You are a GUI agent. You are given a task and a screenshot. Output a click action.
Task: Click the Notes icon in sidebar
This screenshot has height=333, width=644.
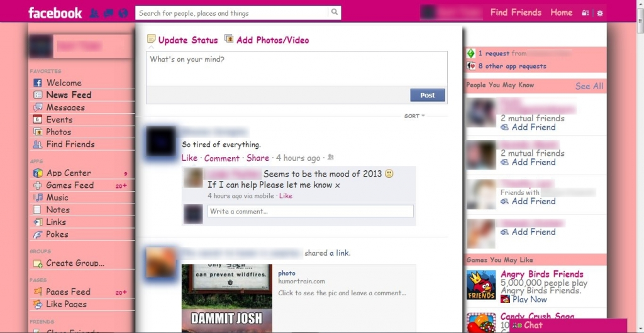pos(37,210)
